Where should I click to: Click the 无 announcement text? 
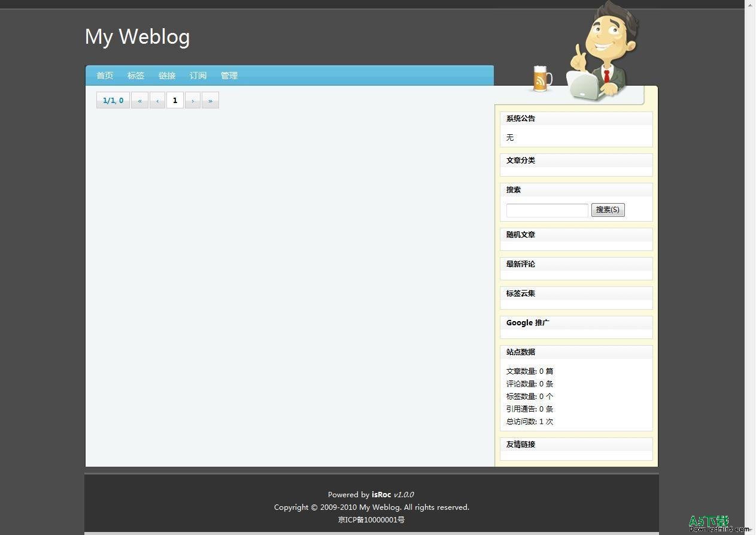click(510, 138)
